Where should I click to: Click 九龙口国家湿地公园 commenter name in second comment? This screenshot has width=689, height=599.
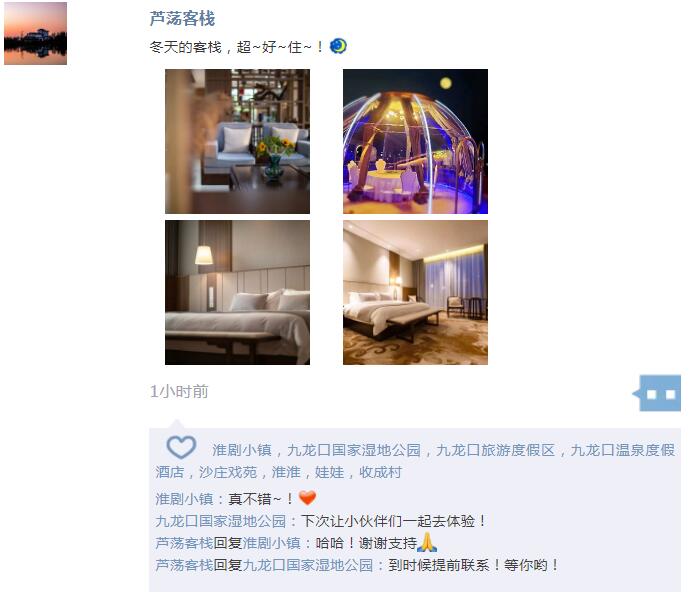pyautogui.click(x=221, y=521)
